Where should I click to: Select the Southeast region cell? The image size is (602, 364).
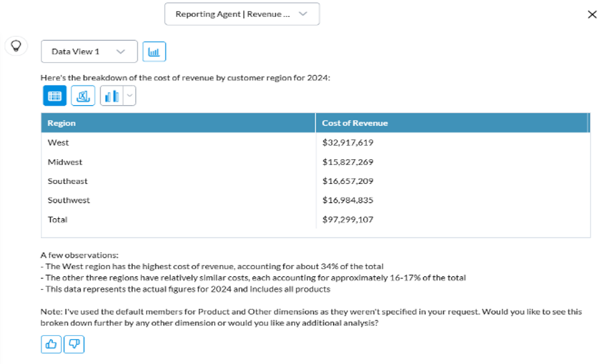[x=68, y=181]
